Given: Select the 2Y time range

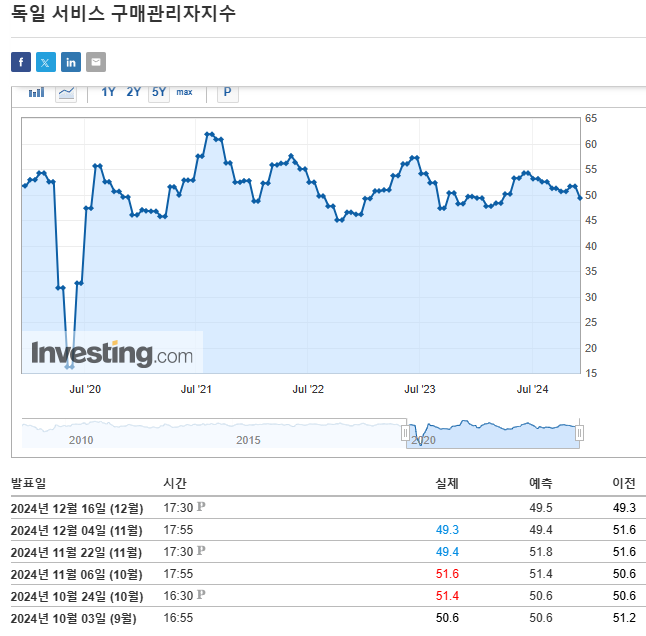Looking at the screenshot, I should pyautogui.click(x=134, y=93).
